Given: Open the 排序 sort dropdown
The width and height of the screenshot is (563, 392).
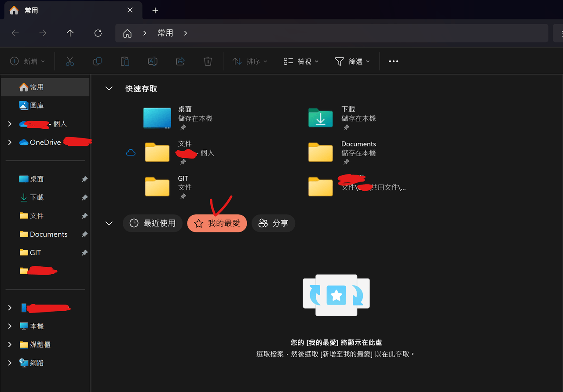Looking at the screenshot, I should coord(250,62).
